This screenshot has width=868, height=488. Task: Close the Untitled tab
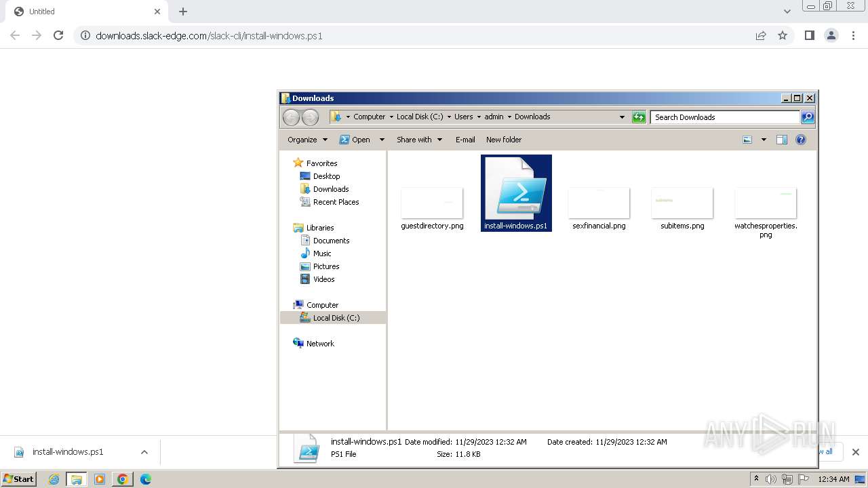157,12
